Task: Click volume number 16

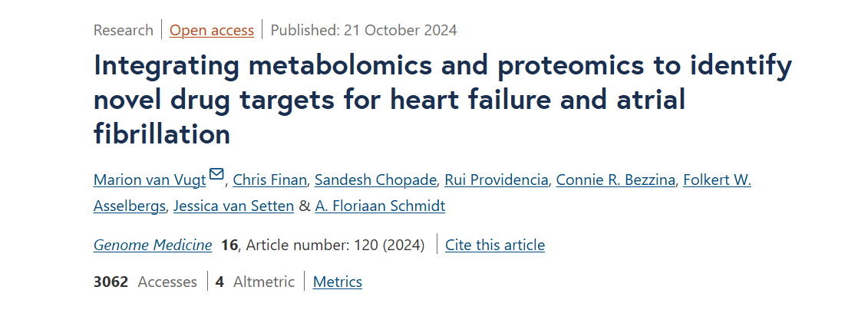Action: pos(229,246)
